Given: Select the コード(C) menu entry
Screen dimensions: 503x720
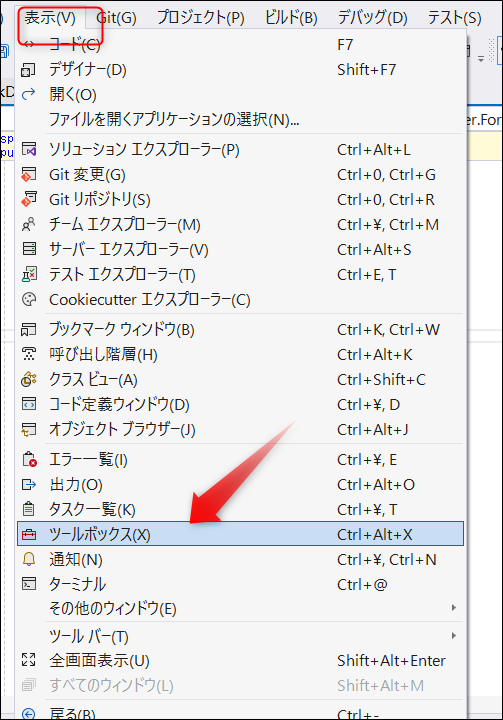Looking at the screenshot, I should [241, 45].
